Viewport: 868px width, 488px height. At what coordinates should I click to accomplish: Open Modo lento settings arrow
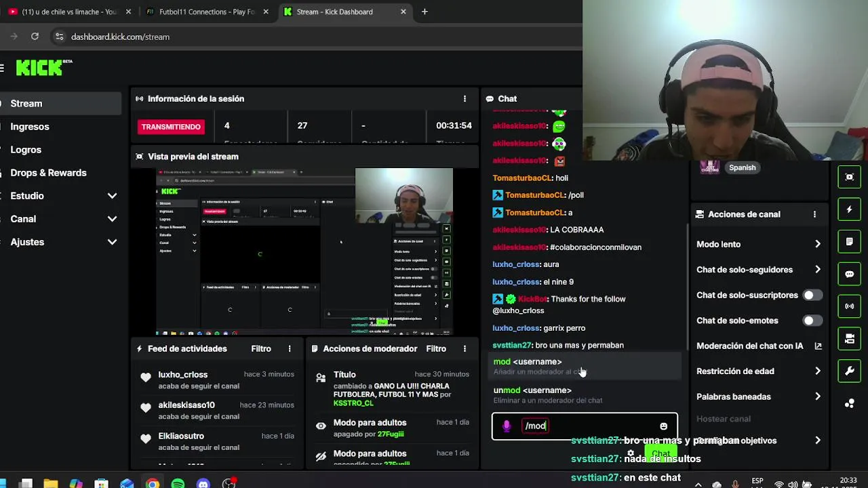817,244
